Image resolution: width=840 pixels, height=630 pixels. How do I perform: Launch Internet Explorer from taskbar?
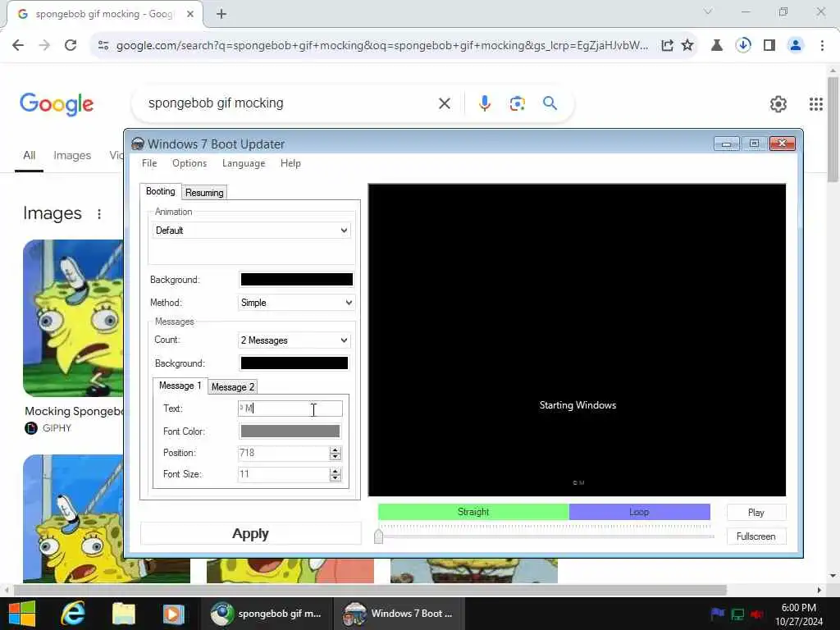tap(72, 614)
